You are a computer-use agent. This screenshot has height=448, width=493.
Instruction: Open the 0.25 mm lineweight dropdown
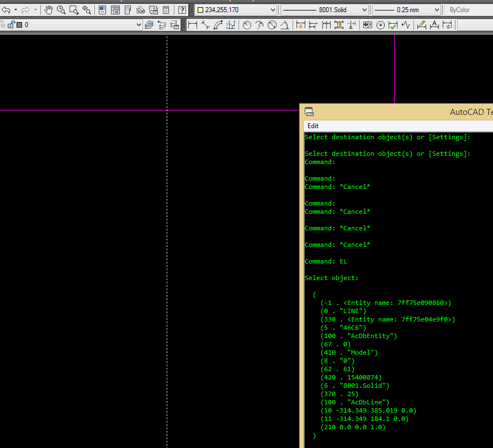437,10
